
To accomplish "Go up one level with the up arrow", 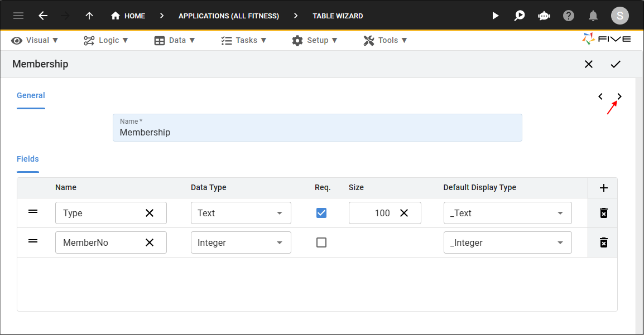I will 89,16.
